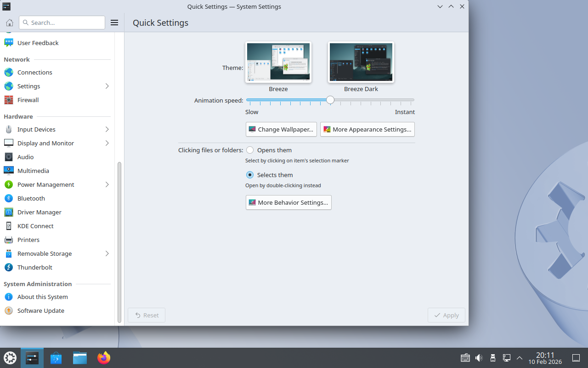The width and height of the screenshot is (588, 368).
Task: Click the Animation speed slider handle
Action: [x=330, y=100]
